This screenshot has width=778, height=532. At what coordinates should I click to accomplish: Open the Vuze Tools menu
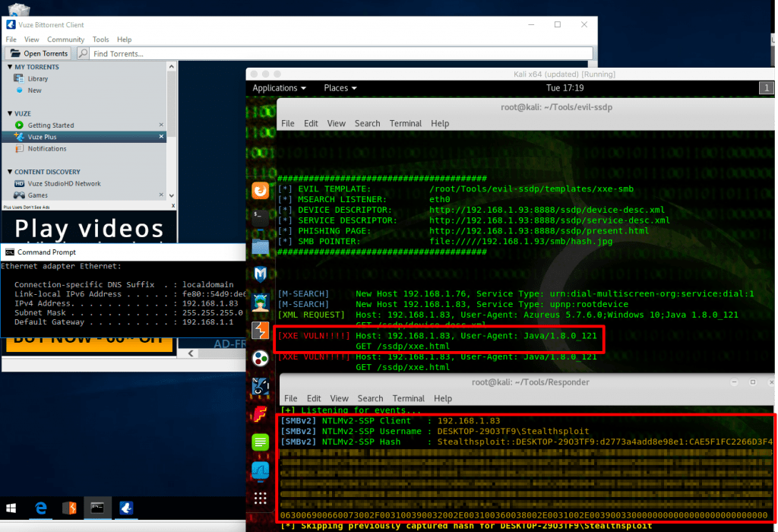click(101, 40)
